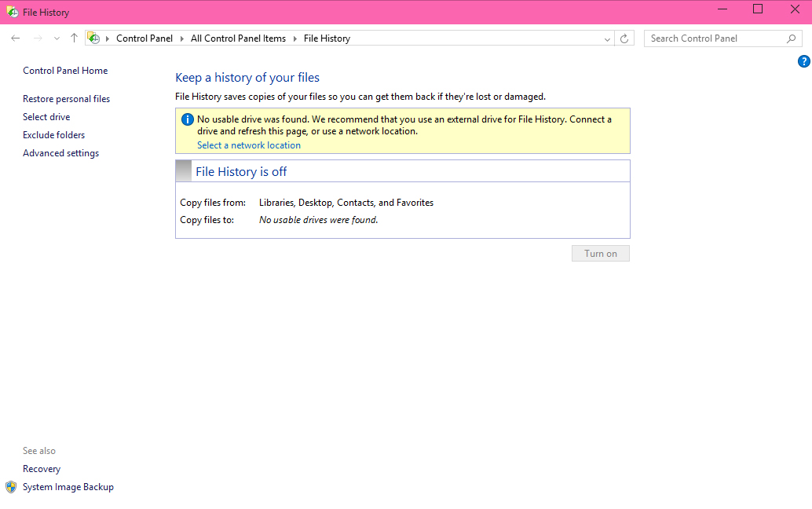Open the Recovery link under See also
Viewport: 812px width, 509px height.
coord(42,469)
